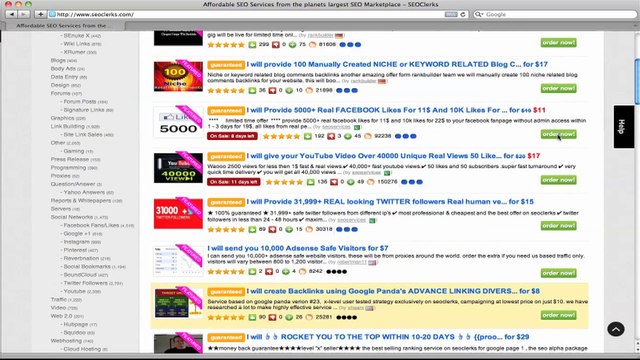The image size is (640, 360).
Task: Order the NICHE Blog Comments service now
Action: click(558, 89)
